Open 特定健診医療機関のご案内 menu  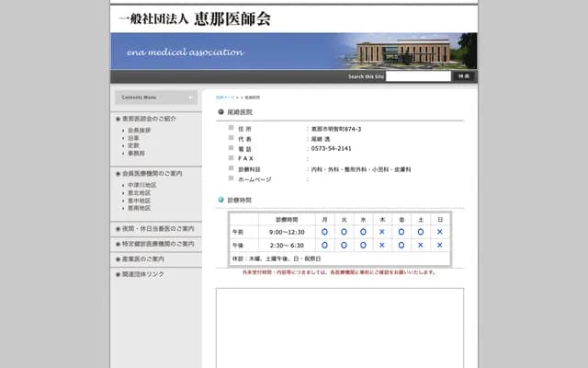[157, 244]
